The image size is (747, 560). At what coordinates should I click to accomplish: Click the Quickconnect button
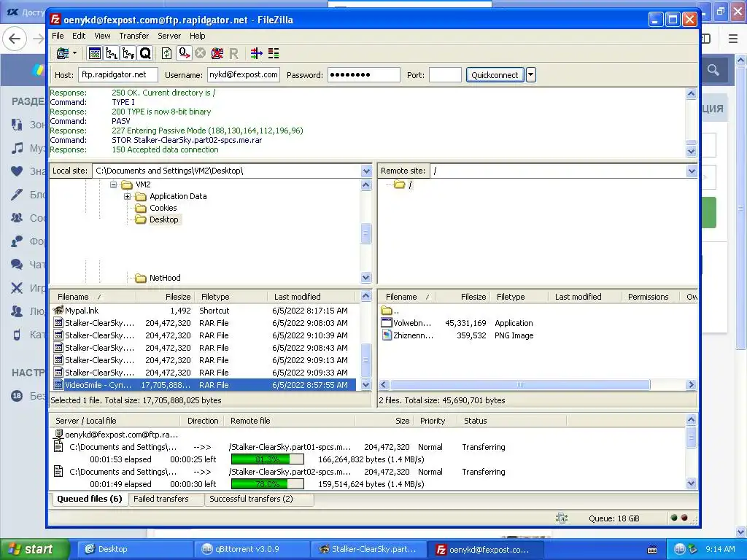point(495,75)
